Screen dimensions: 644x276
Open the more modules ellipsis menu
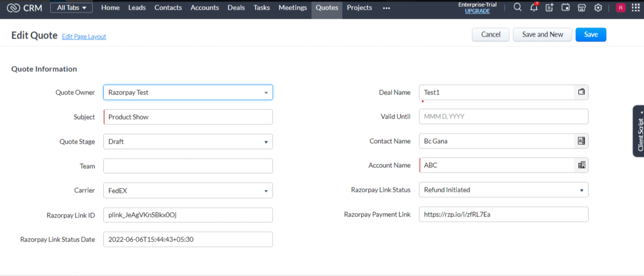386,8
